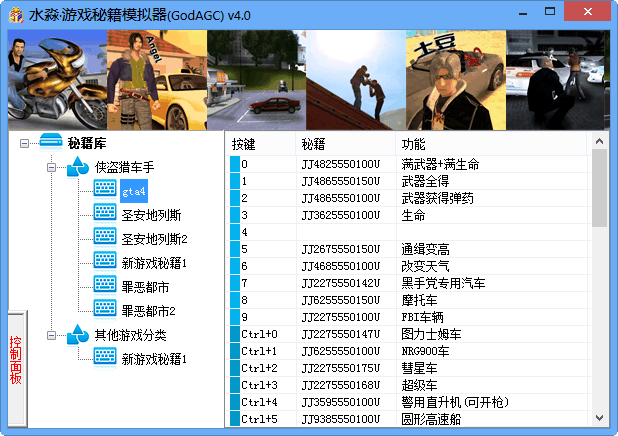
Task: Click the Angel character banner image
Action: point(157,80)
